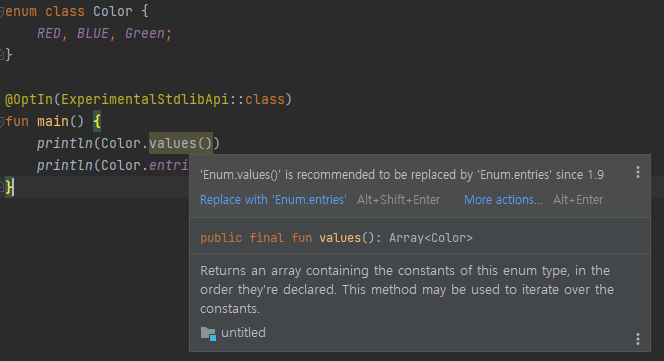
Task: Open More actions... link
Action: pyautogui.click(x=503, y=200)
